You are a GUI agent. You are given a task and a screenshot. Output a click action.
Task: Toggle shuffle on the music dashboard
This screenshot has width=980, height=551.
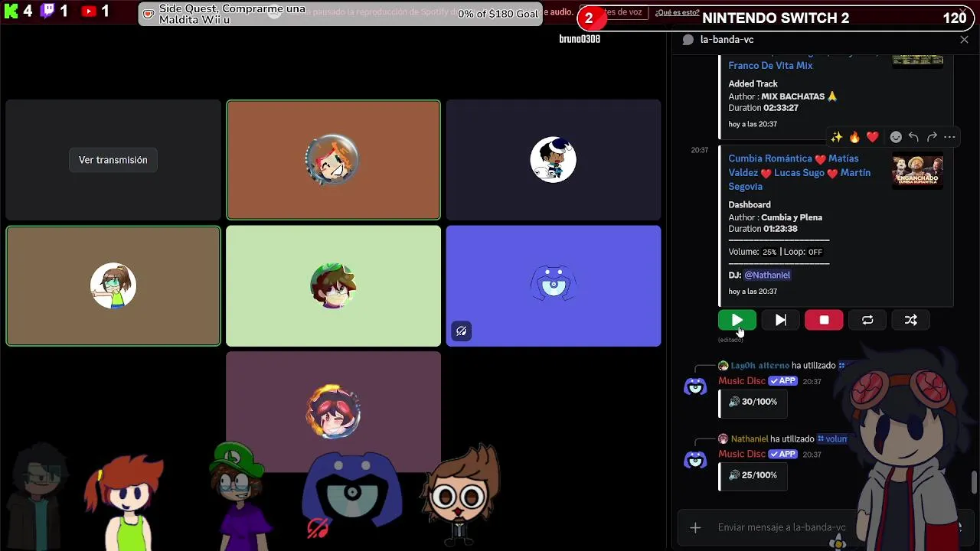pyautogui.click(x=910, y=320)
